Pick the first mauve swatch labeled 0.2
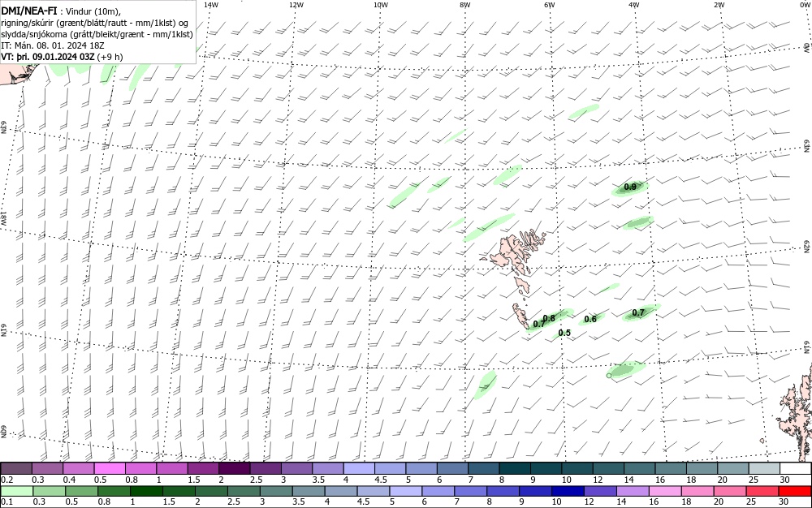This screenshot has width=812, height=508. [x=16, y=469]
